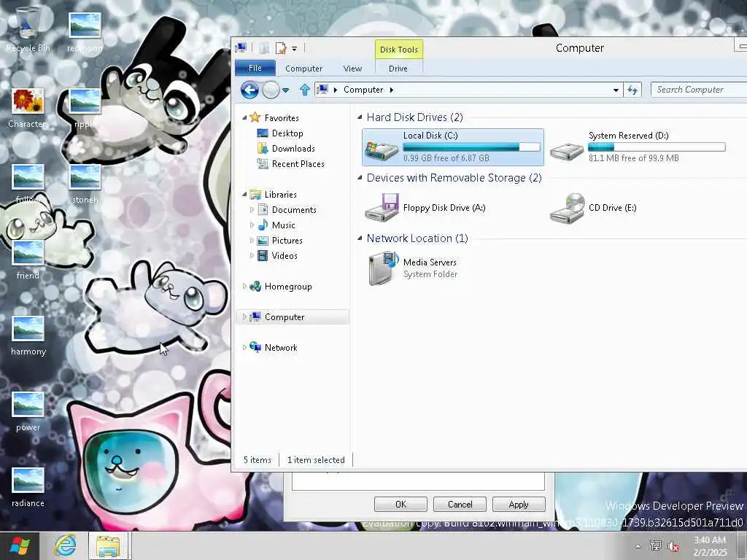The width and height of the screenshot is (747, 560).
Task: Click the Disk Tools contextual tab
Action: [x=399, y=50]
